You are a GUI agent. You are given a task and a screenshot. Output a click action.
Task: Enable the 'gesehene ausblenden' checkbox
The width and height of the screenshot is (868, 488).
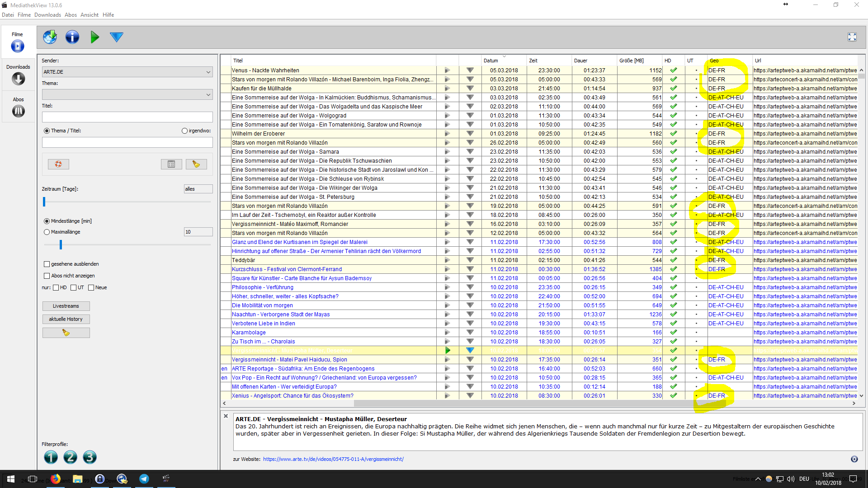47,264
